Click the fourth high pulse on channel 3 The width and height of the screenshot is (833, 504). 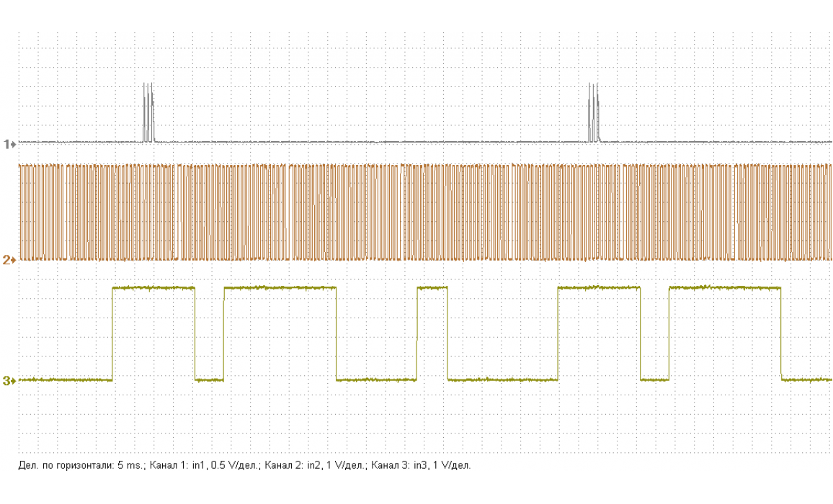pyautogui.click(x=599, y=288)
